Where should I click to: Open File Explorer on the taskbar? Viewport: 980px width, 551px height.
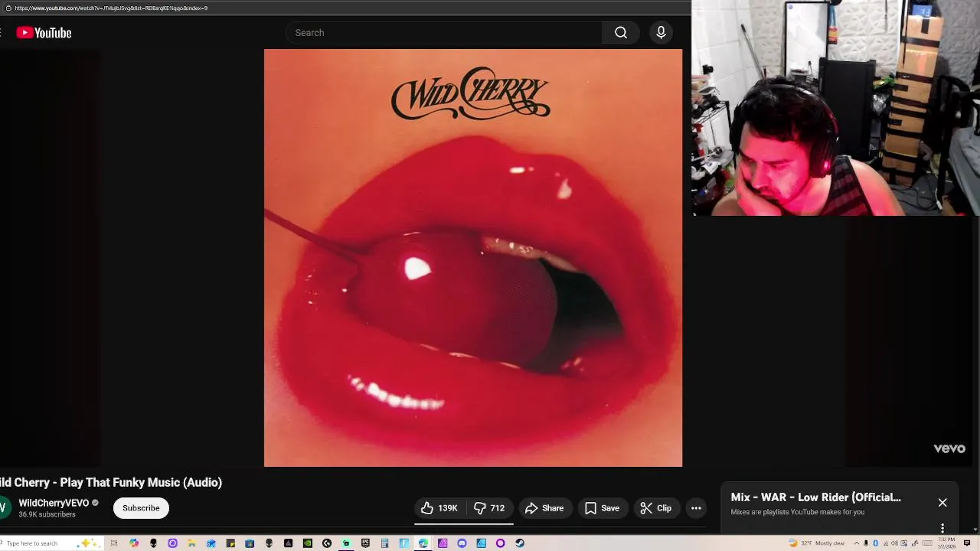coord(191,543)
